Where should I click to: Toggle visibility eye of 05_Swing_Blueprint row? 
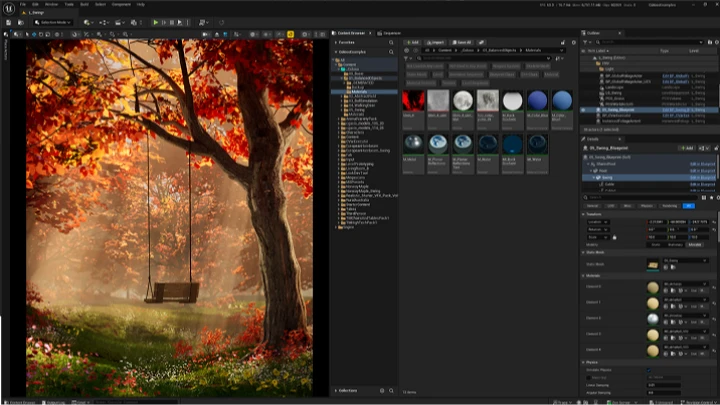point(584,110)
